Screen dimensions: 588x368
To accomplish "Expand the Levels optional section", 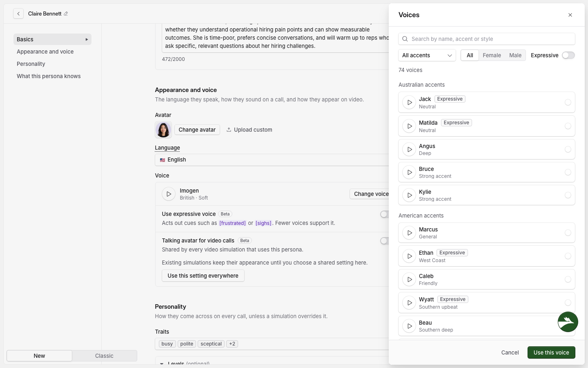I will [x=162, y=363].
